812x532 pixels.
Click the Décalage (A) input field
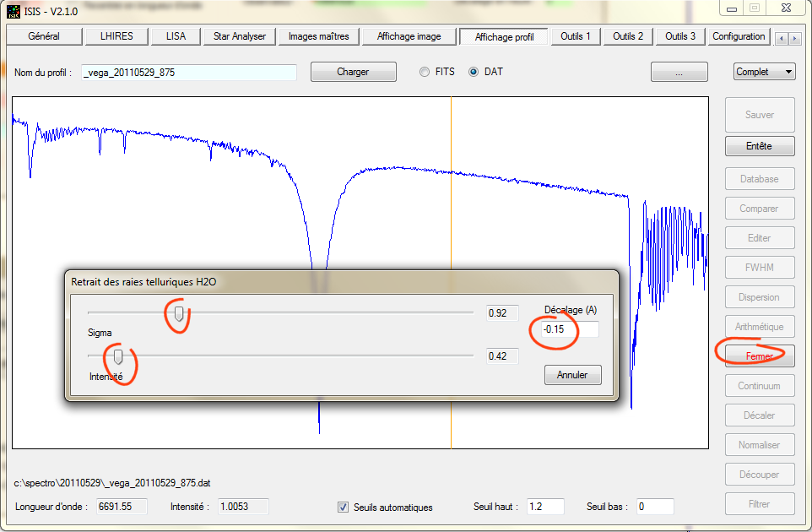[x=570, y=329]
